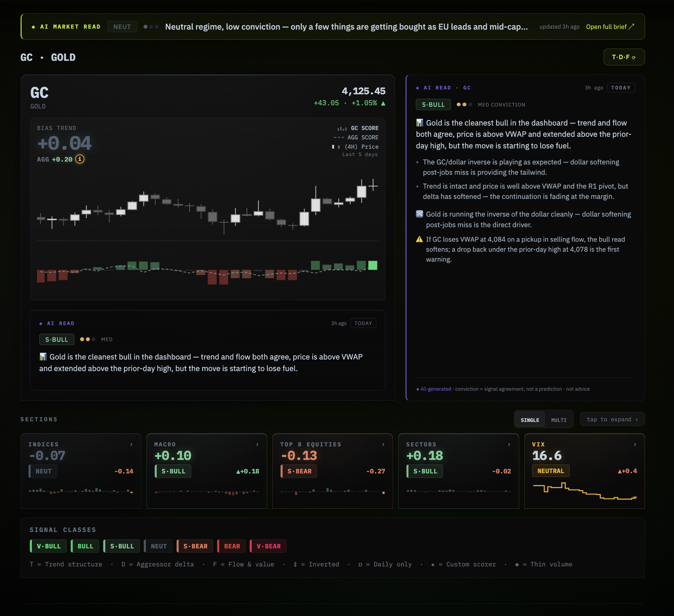Viewport: 674px width, 616px height.
Task: Click the INDICES mini bar sparkline
Action: (x=81, y=491)
